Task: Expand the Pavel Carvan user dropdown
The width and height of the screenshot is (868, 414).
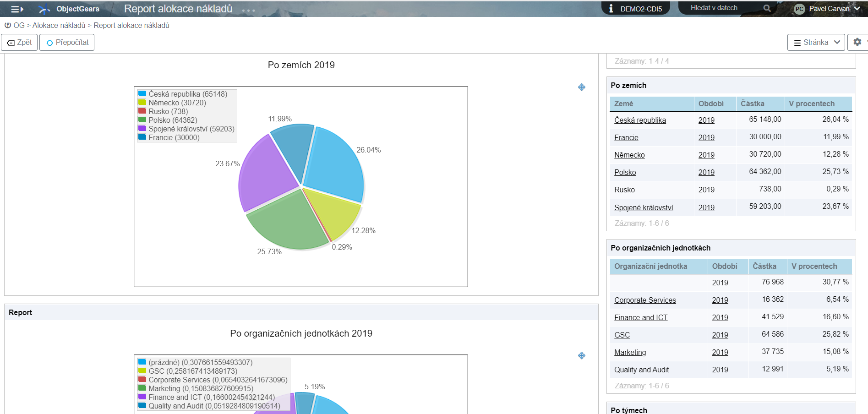Action: point(857,9)
